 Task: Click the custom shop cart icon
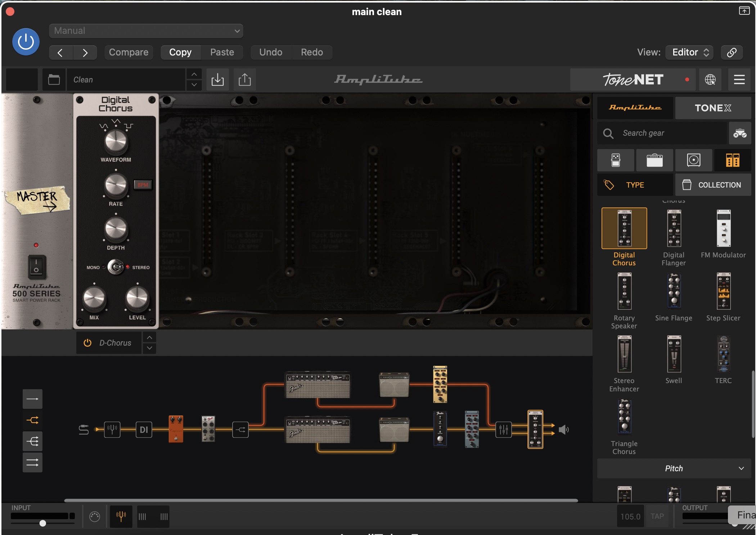[x=740, y=133]
